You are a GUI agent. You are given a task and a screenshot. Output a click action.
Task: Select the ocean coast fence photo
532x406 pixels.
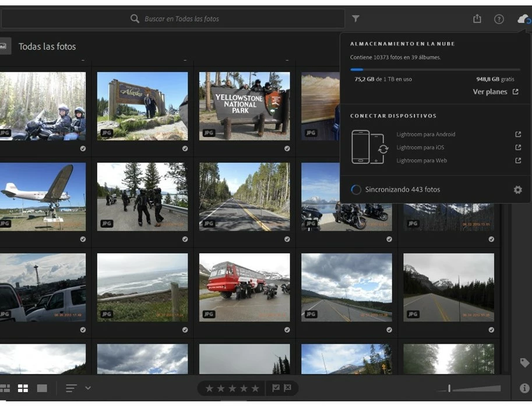point(143,288)
